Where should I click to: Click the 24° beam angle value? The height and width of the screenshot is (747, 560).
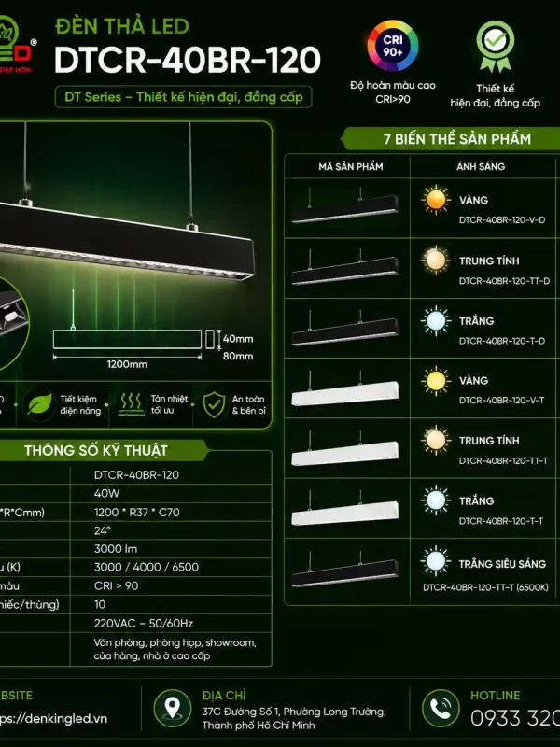[103, 530]
